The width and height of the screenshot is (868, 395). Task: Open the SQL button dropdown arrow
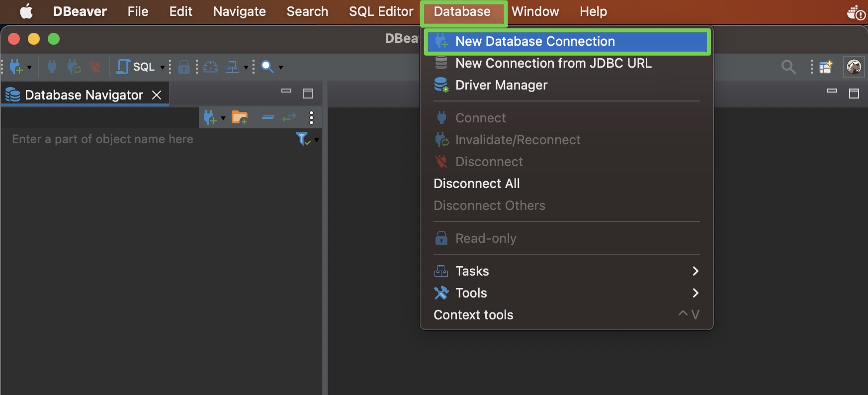162,67
